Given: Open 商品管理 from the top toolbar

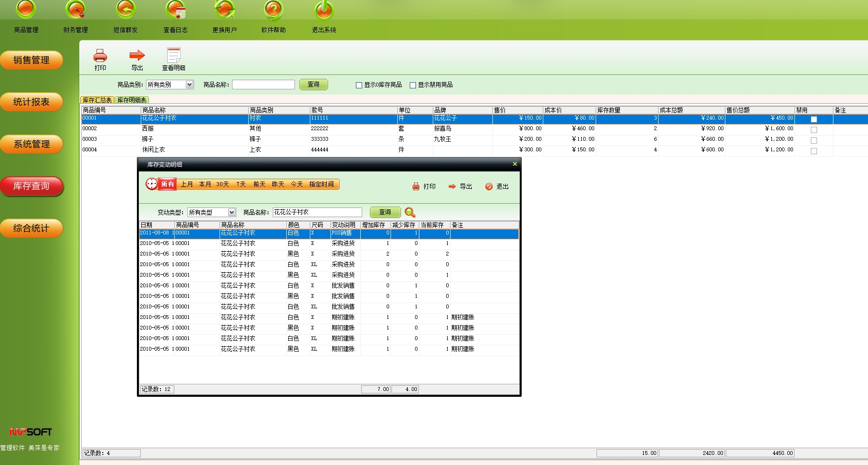Looking at the screenshot, I should 26,11.
